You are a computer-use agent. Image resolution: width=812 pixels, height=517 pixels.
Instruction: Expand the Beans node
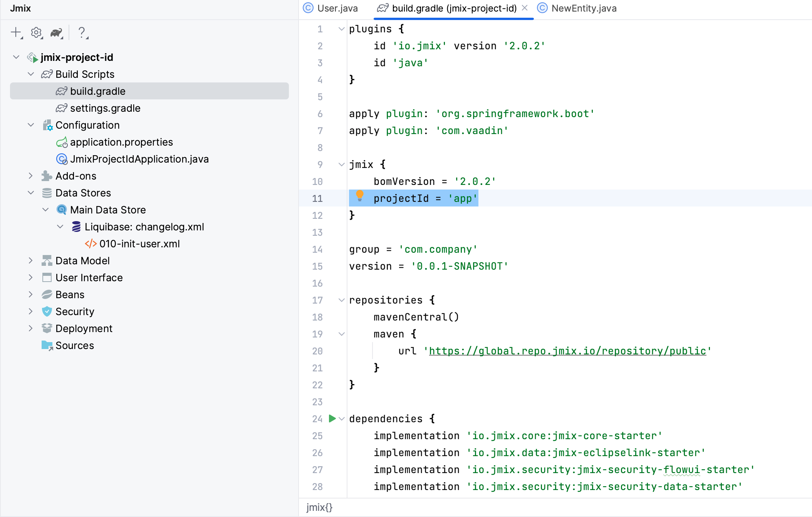(31, 294)
